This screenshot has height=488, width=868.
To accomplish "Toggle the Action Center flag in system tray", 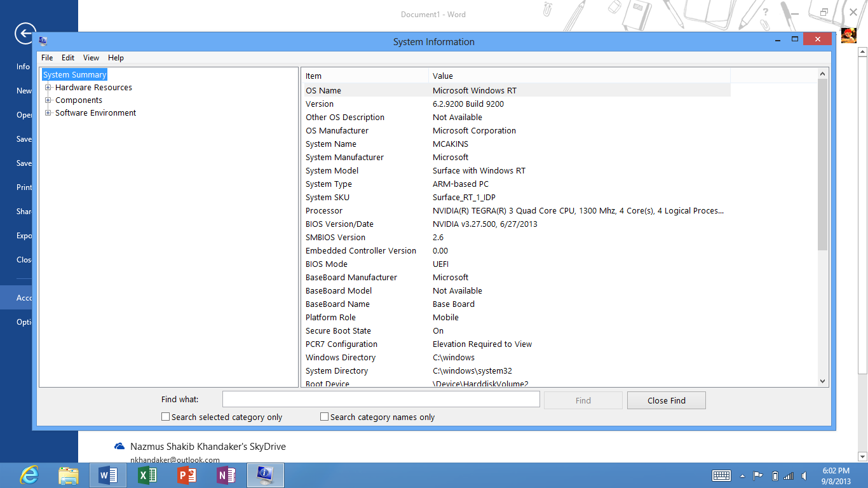I will point(757,475).
